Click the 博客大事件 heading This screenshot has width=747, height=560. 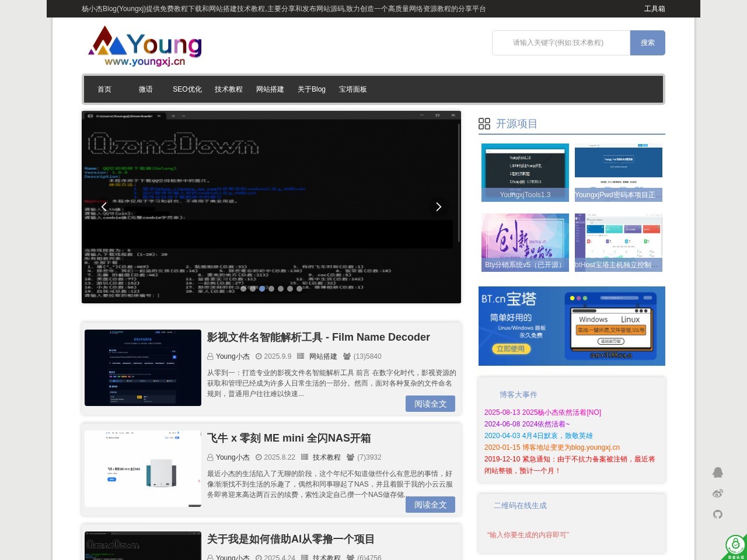click(518, 395)
